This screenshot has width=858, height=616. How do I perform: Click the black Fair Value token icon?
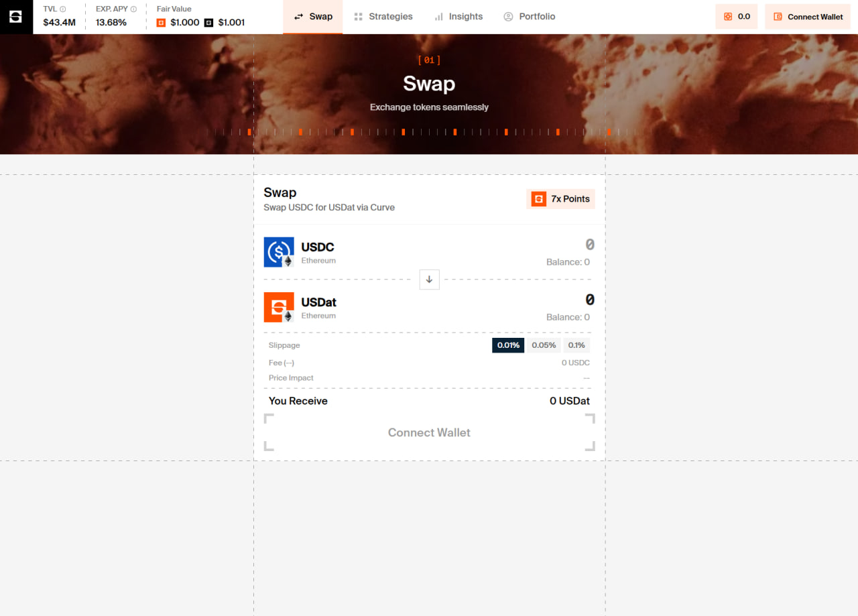pyautogui.click(x=208, y=22)
